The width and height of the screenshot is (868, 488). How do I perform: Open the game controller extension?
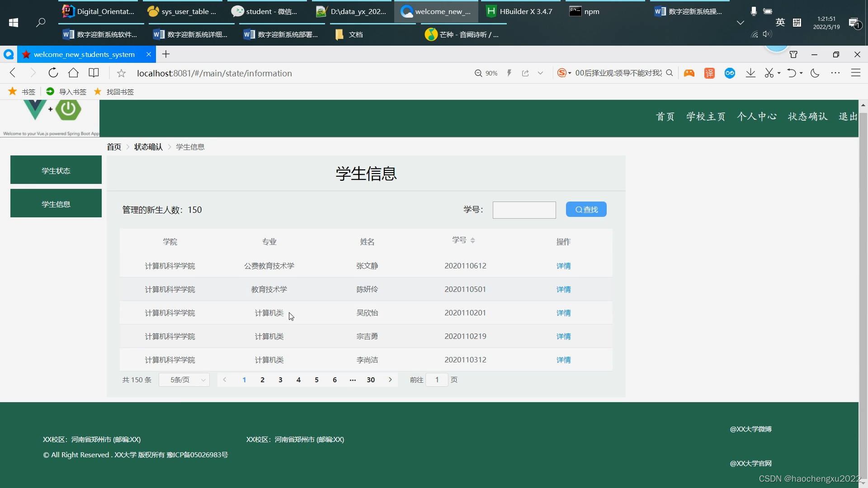tap(689, 73)
